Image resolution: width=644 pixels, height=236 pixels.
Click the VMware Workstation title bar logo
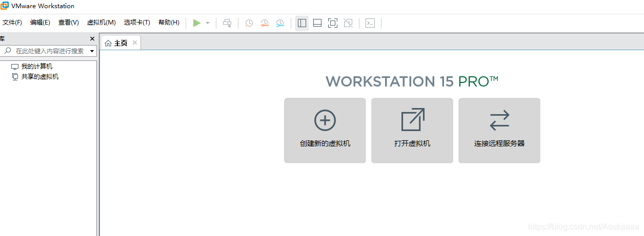5,6
